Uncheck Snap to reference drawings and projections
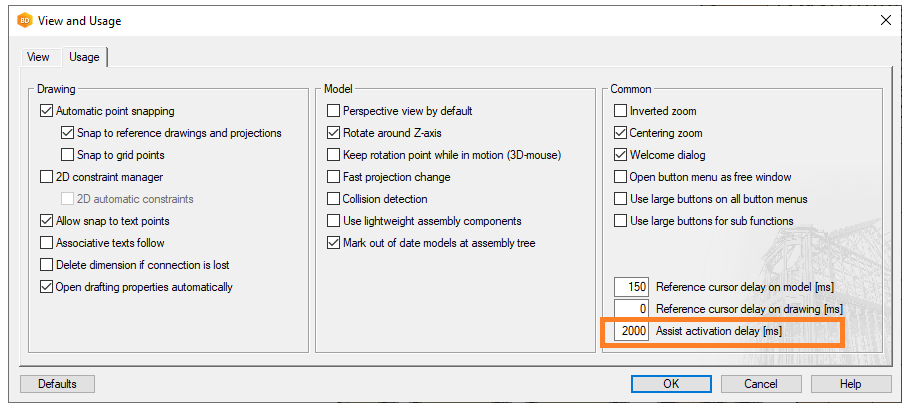Viewport: 907px width, 411px height. 68,133
